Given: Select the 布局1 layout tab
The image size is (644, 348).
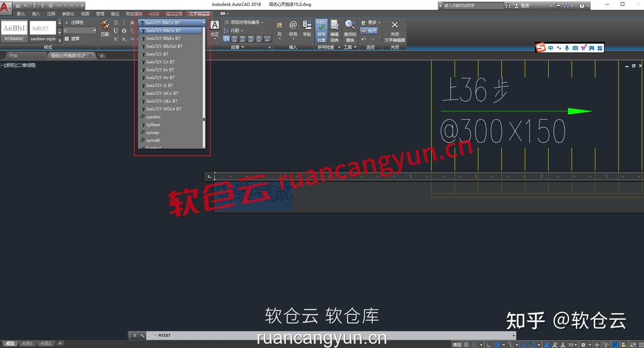Looking at the screenshot, I should (27, 343).
